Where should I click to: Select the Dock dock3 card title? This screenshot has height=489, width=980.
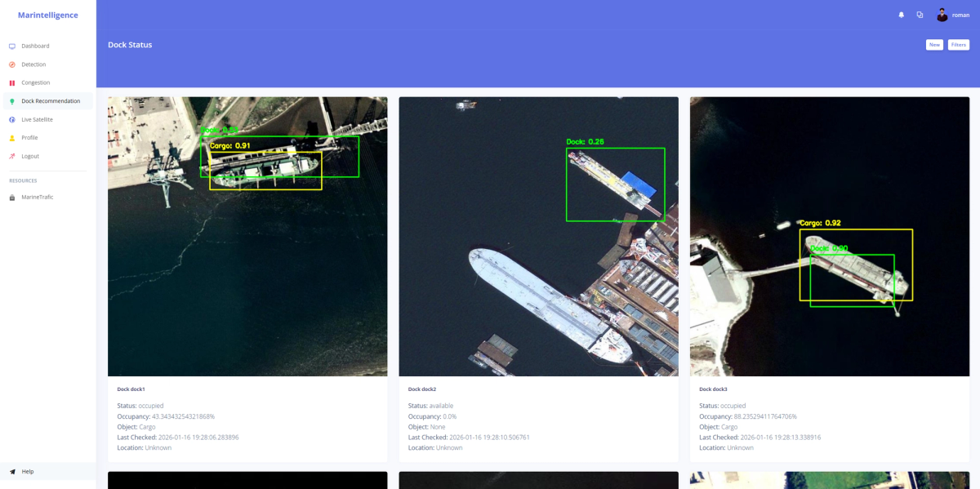[712, 389]
